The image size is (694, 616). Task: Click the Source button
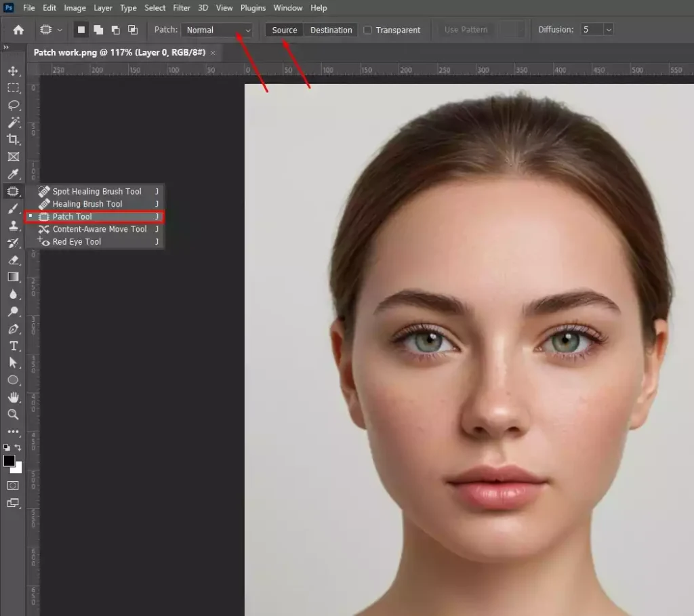tap(283, 30)
